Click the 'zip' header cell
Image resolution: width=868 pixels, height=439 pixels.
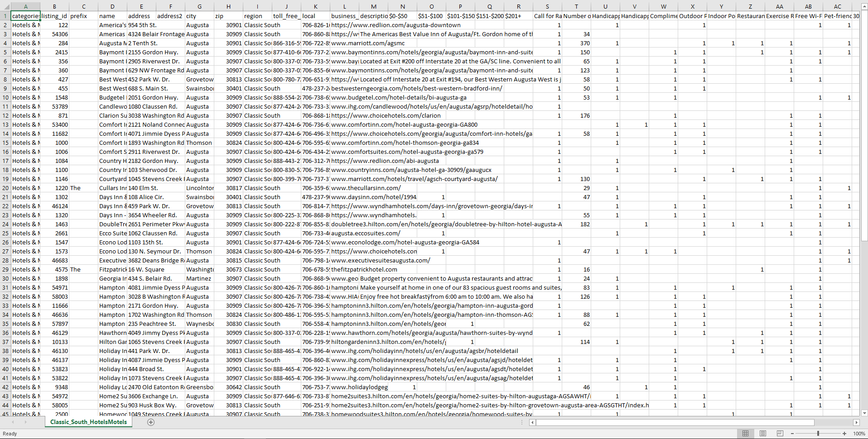(228, 16)
